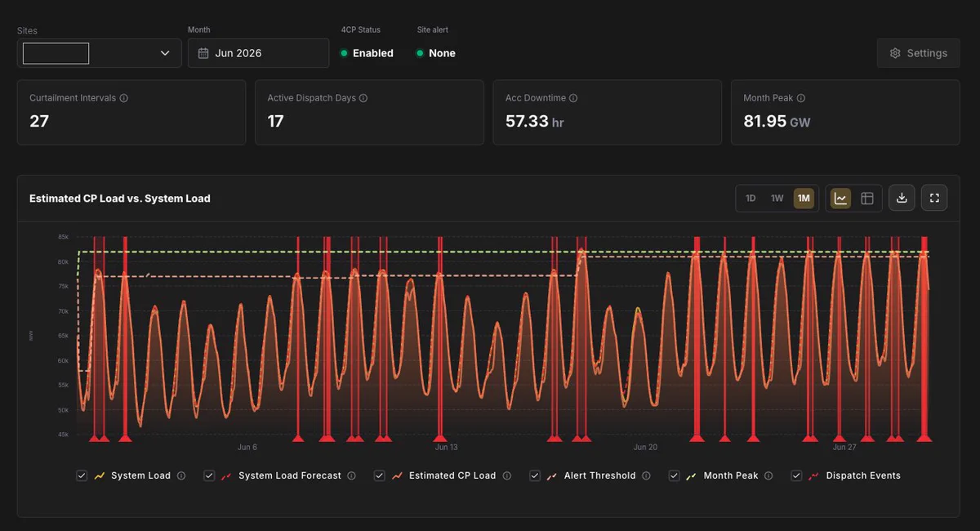Switch chart range to 1W
This screenshot has width=980, height=531.
coord(777,199)
